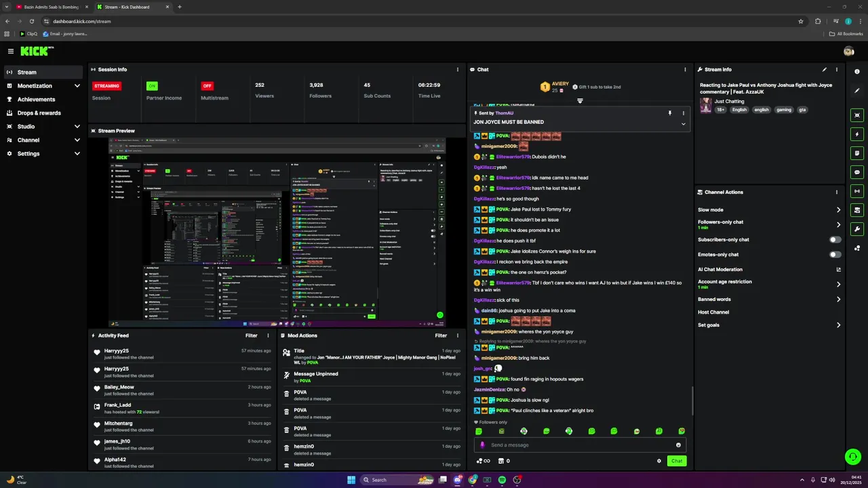Toggle Emotes-only chat switch
868x488 pixels.
tap(835, 254)
